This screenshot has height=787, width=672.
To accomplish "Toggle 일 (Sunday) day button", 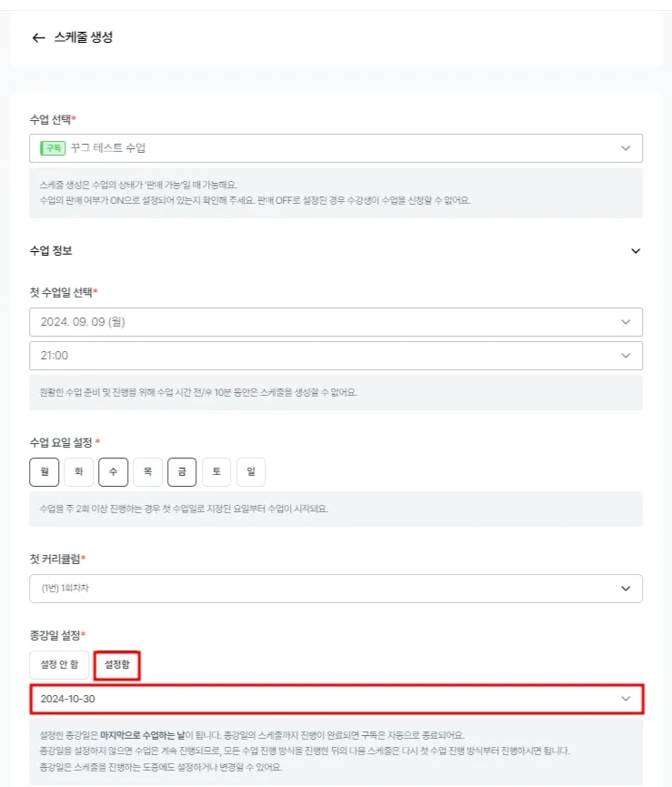I will pos(251,472).
